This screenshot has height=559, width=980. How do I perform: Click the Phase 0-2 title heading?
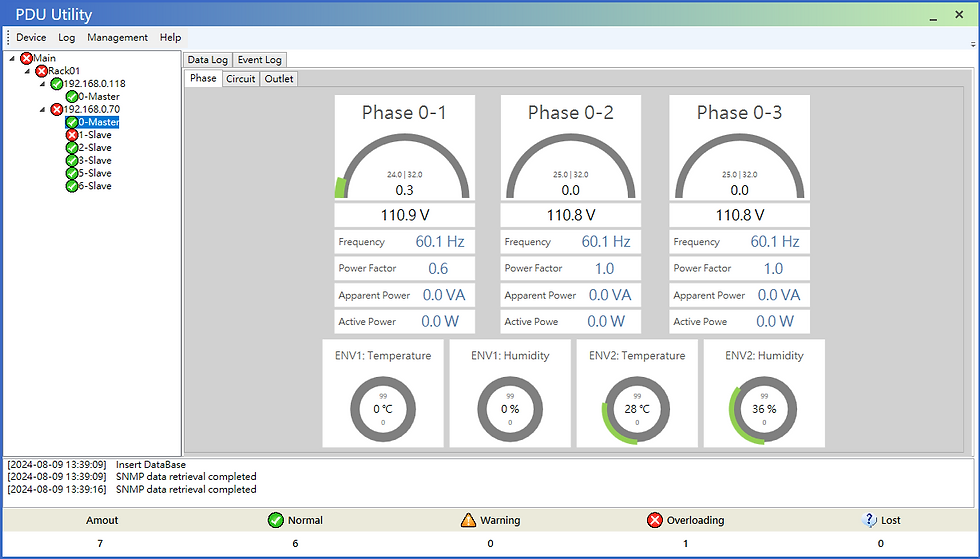pyautogui.click(x=571, y=113)
